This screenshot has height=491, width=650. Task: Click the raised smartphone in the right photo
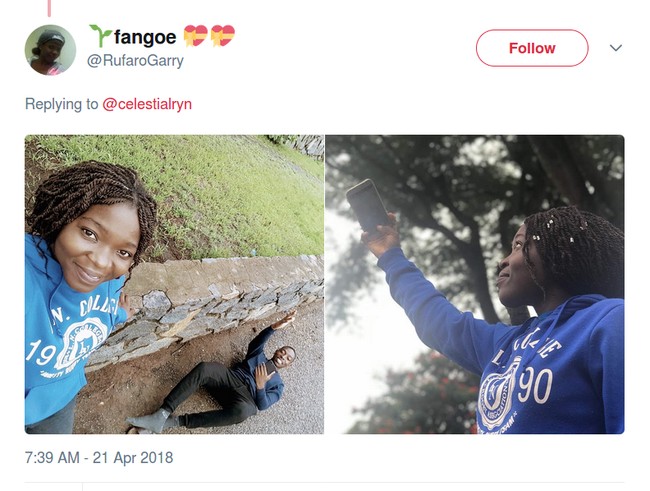pos(366,206)
